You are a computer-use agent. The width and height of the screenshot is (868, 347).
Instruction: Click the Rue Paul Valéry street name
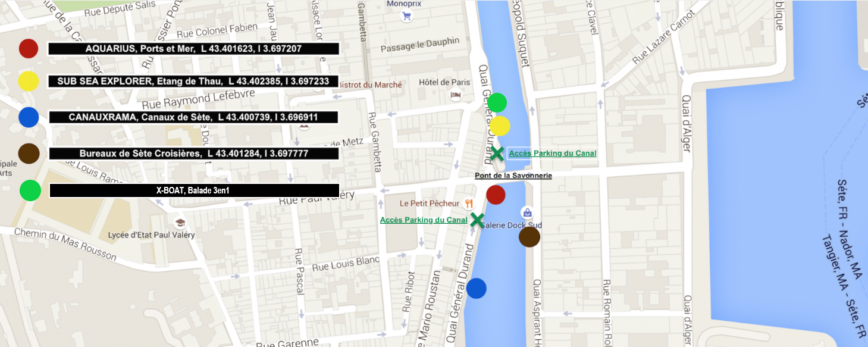(317, 198)
